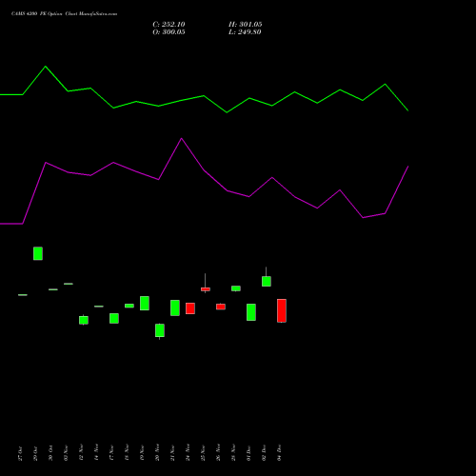Select the 21 Nov date label

(172, 453)
